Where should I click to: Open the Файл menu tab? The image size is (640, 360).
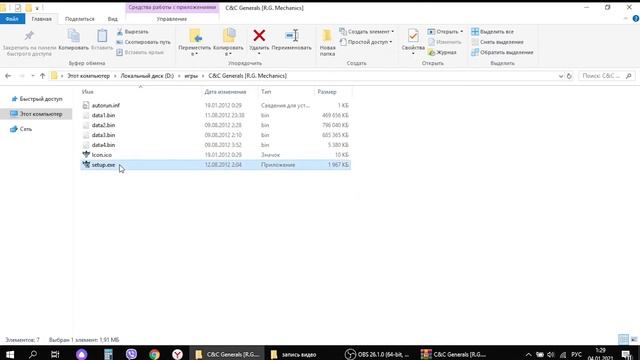click(x=12, y=19)
